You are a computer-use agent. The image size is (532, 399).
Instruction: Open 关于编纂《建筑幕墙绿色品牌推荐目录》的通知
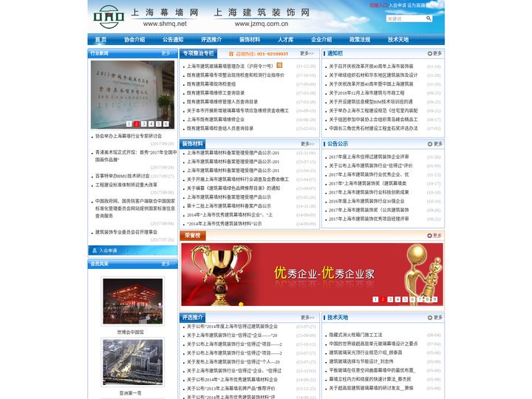pyautogui.click(x=233, y=188)
